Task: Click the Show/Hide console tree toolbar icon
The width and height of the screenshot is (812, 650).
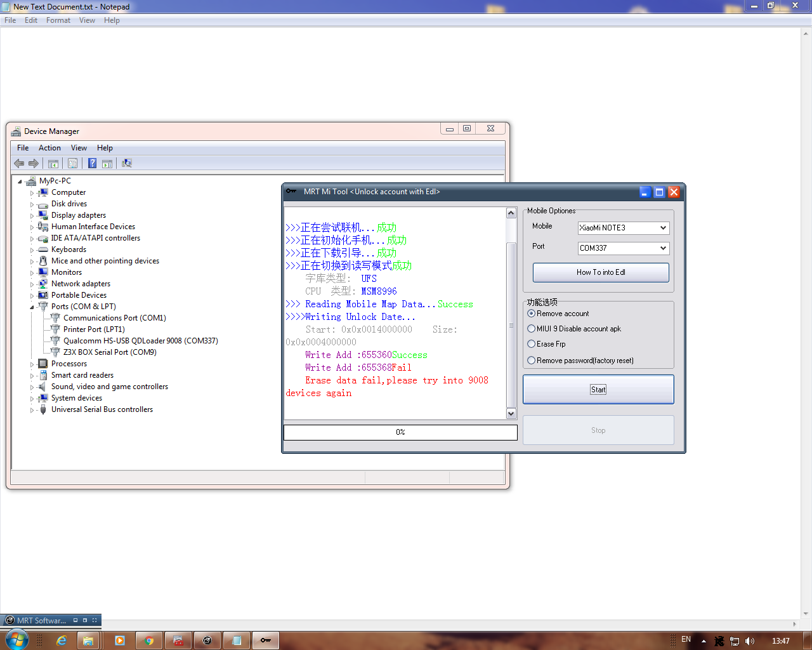Action: (x=53, y=163)
